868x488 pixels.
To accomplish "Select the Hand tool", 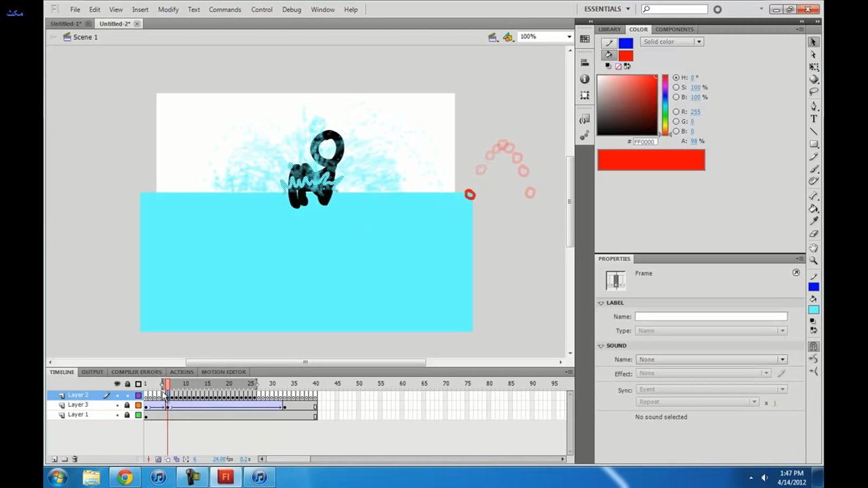I will [814, 248].
